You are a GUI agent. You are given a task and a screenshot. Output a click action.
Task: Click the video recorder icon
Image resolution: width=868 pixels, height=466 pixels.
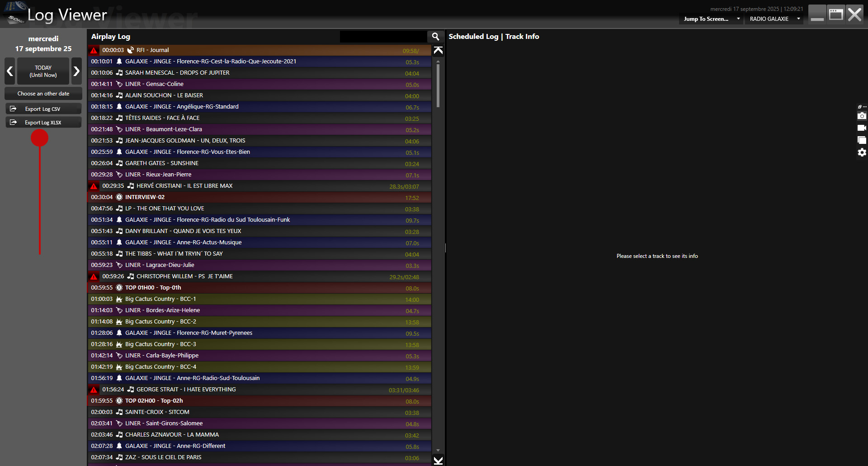862,128
